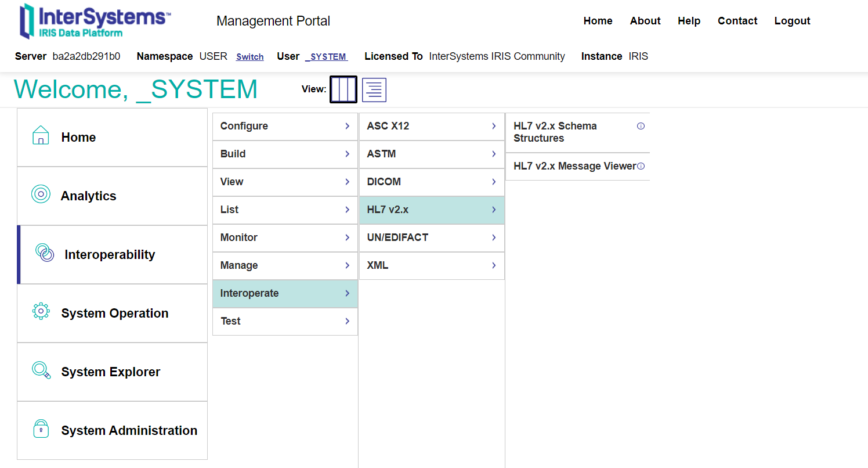Select the Analytics sidebar section

pyautogui.click(x=112, y=196)
